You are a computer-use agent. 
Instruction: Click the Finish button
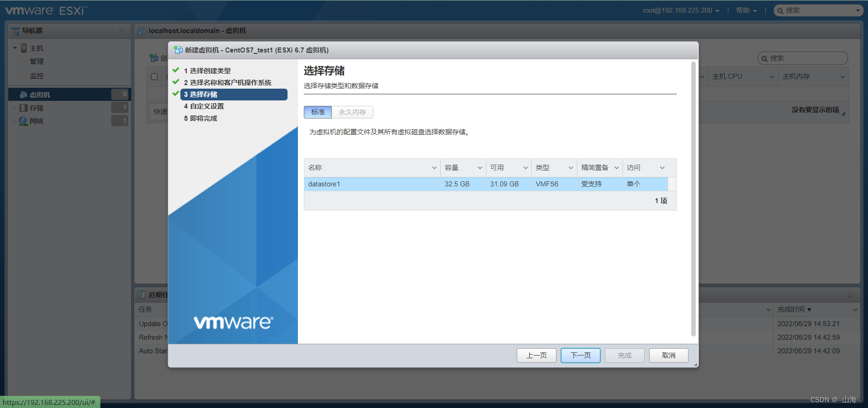625,356
